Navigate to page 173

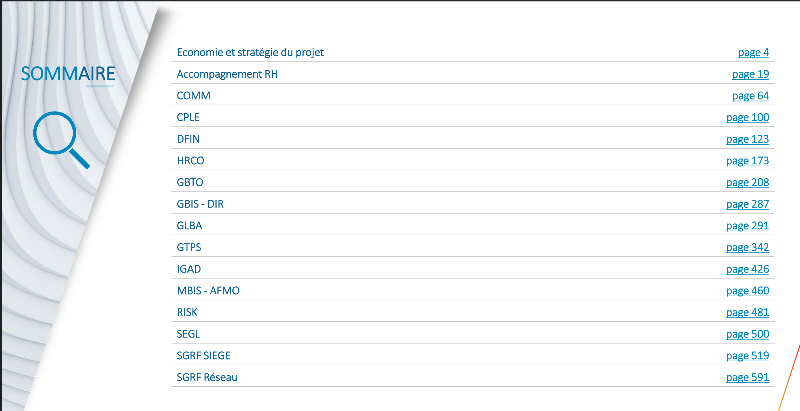pos(747,161)
